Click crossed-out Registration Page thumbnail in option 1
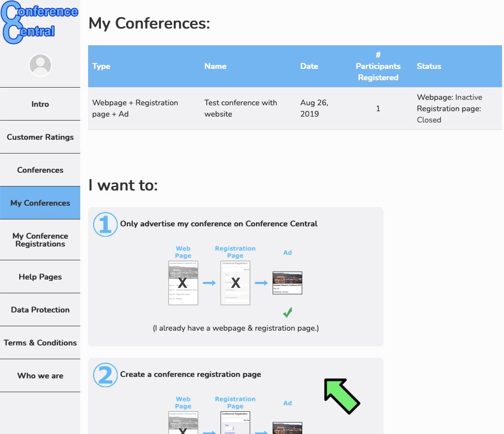Screen dimensions: 504x434 235,282
